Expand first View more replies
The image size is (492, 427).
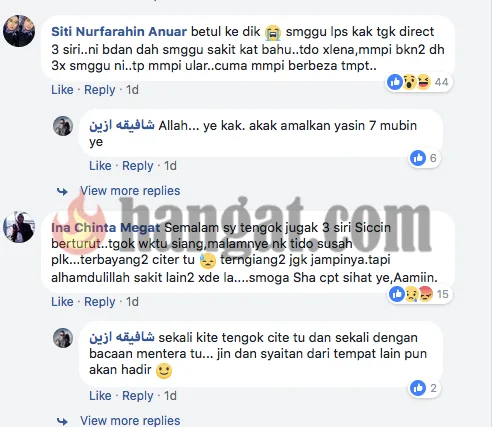click(x=130, y=191)
